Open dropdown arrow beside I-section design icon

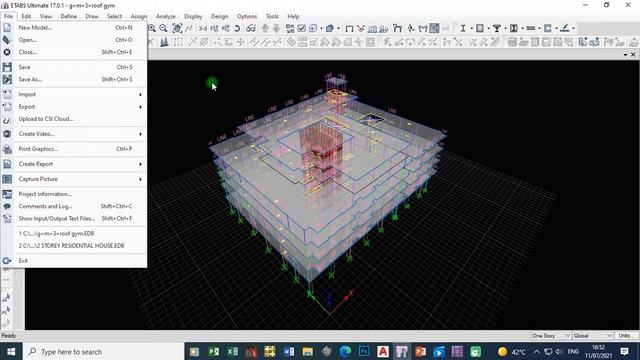coord(472,28)
